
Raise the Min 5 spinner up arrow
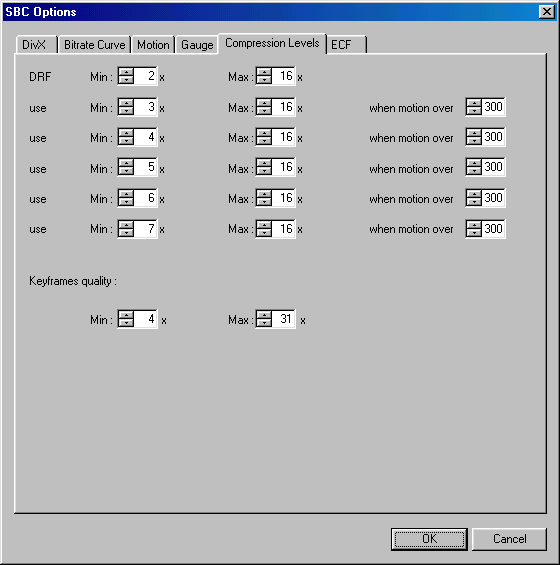pos(126,164)
